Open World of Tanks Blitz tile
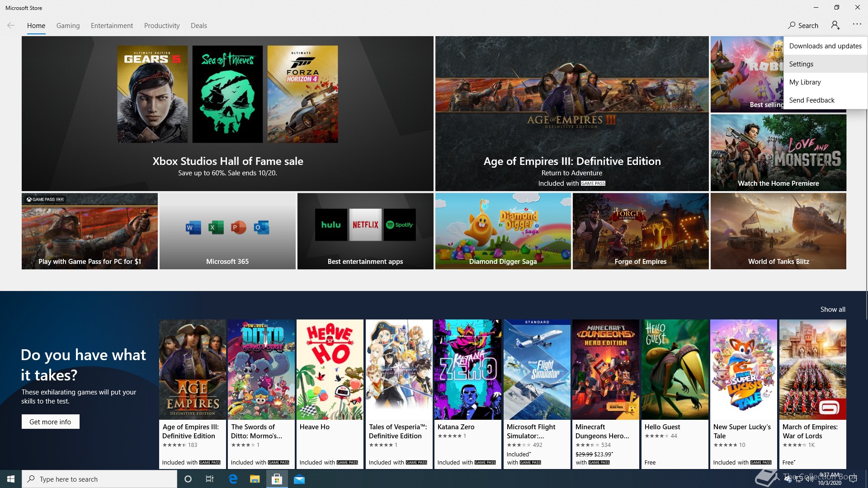Viewport: 868px width, 488px height. [778, 231]
